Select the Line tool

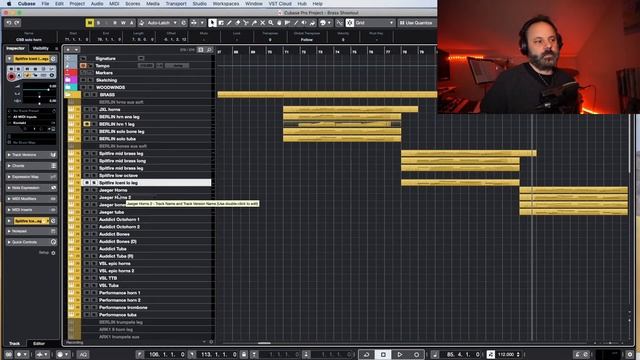click(x=296, y=23)
